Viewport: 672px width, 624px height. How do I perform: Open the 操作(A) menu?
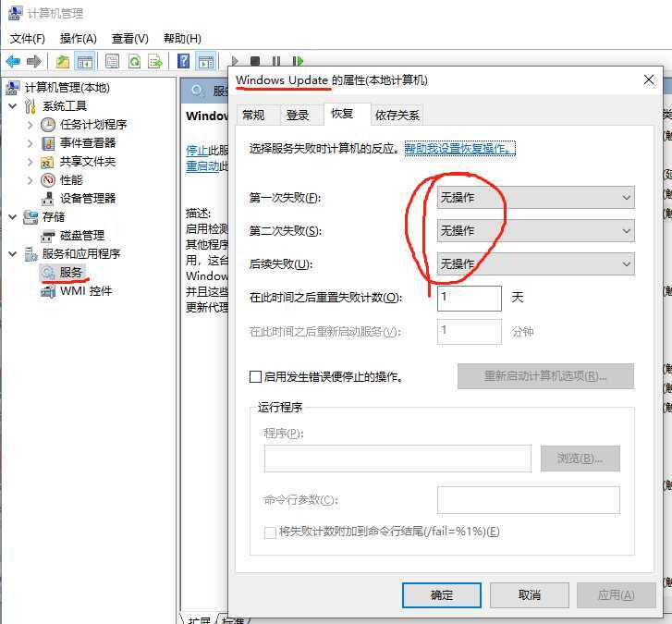point(78,39)
